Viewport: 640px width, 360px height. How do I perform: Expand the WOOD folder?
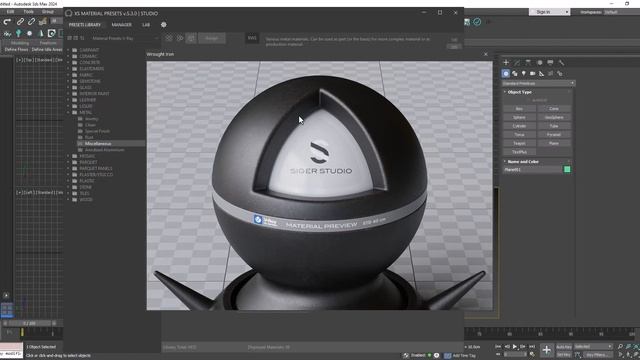point(68,200)
